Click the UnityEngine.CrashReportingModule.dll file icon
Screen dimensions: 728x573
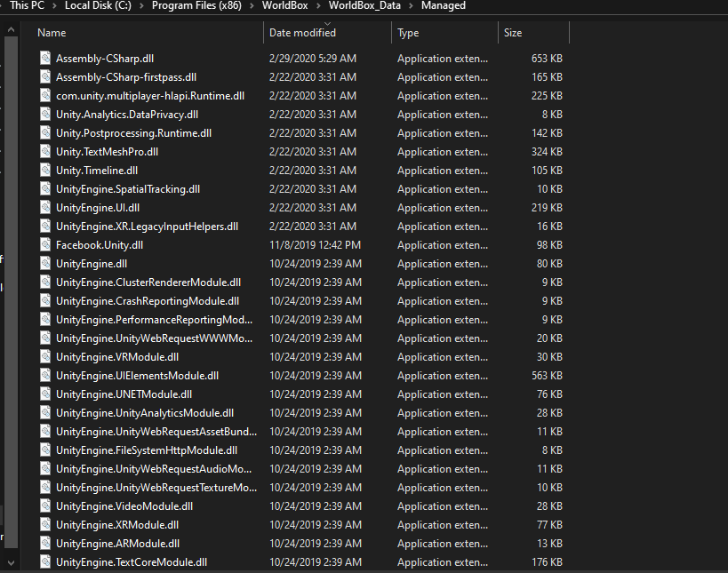[x=45, y=300]
